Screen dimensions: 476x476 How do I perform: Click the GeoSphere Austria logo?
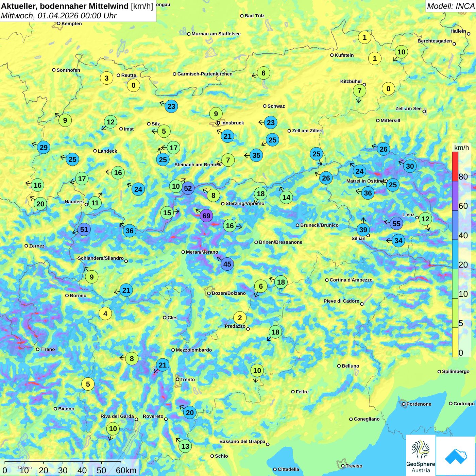421,456
